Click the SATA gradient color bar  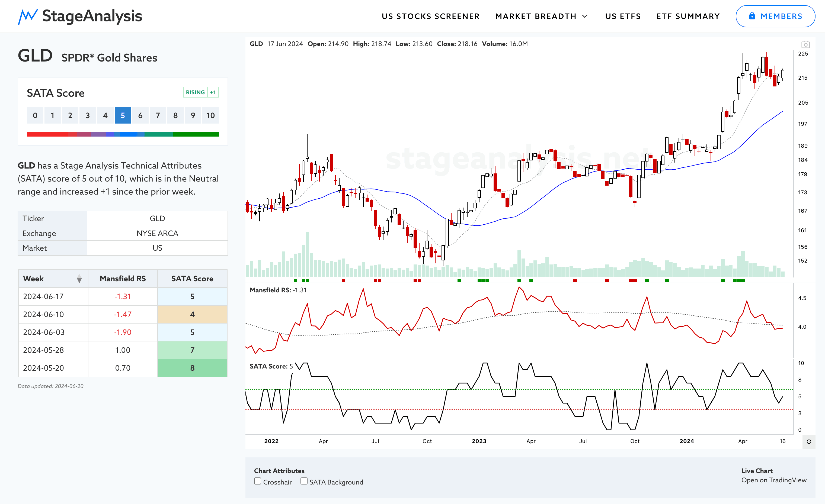(x=123, y=134)
